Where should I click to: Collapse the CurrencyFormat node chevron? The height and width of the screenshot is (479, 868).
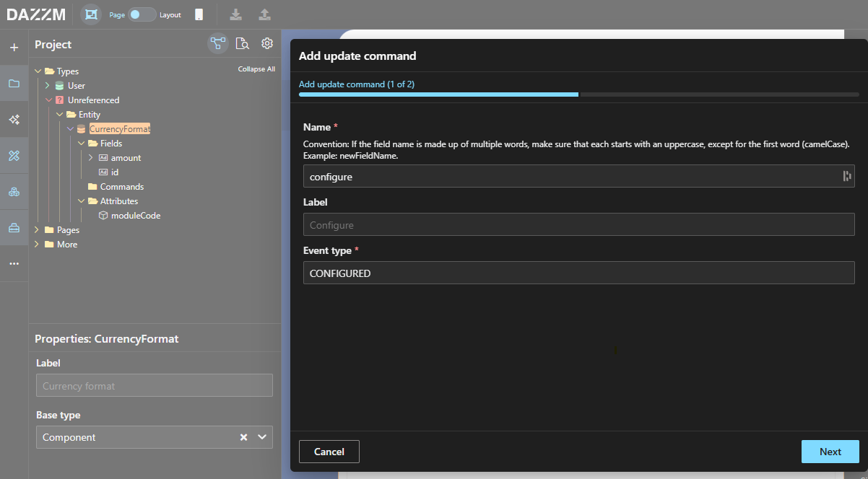[x=70, y=129]
